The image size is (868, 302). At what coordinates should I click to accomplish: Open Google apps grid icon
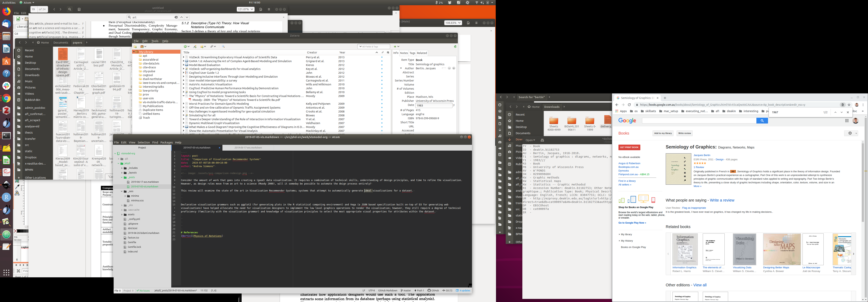click(846, 121)
